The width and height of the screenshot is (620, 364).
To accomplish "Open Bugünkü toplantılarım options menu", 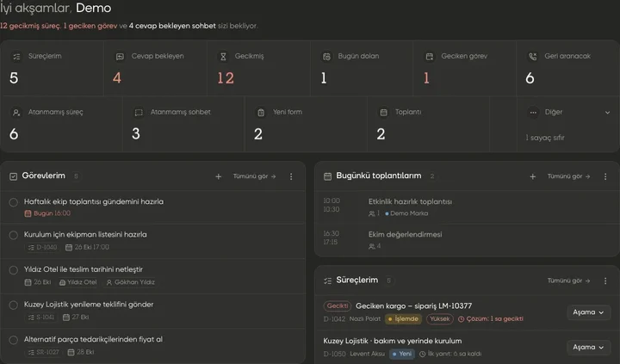I will 605,176.
